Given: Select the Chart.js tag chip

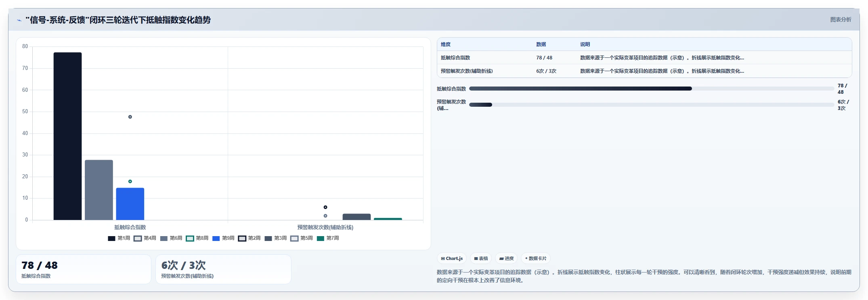Looking at the screenshot, I should click(x=452, y=258).
